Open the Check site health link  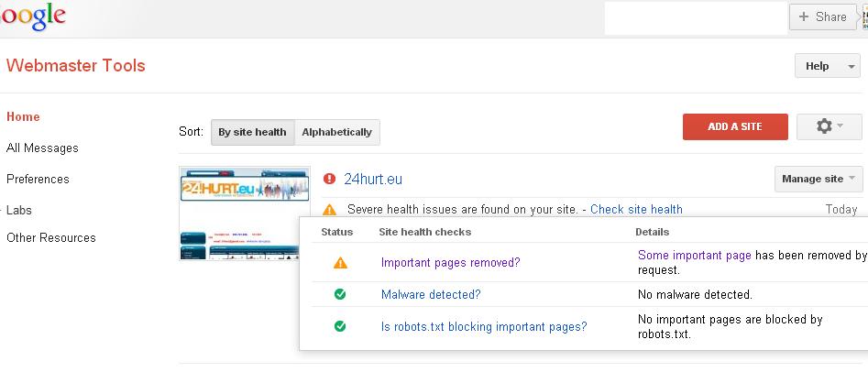click(x=636, y=210)
